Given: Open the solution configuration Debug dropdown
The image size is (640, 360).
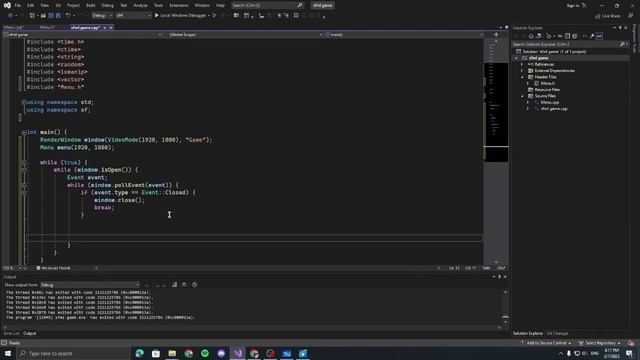Looking at the screenshot, I should click(x=102, y=16).
